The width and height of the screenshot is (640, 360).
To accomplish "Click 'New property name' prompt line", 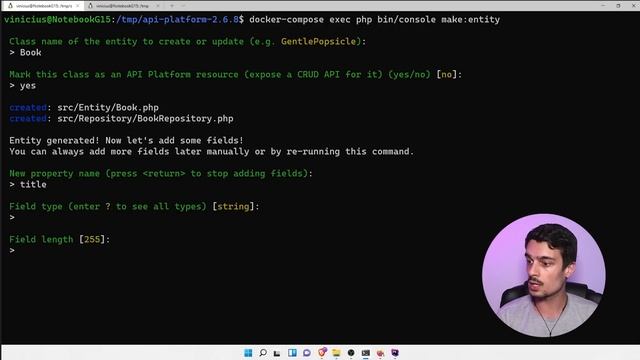I will click(x=161, y=173).
